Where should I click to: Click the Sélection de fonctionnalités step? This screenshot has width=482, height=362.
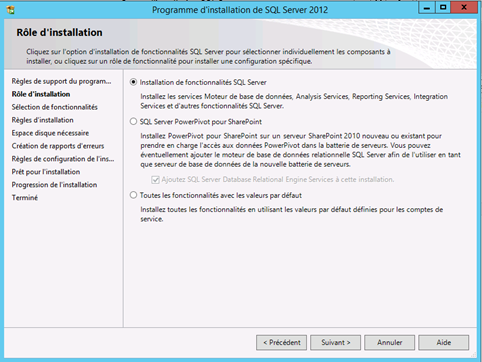click(x=55, y=107)
